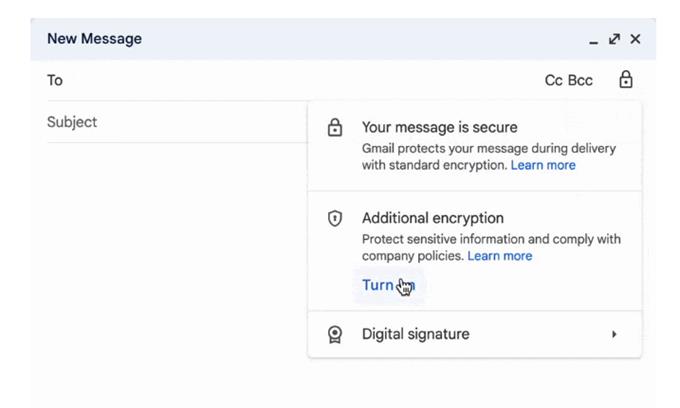Click the New Message title bar text
680x408 pixels.
[94, 39]
